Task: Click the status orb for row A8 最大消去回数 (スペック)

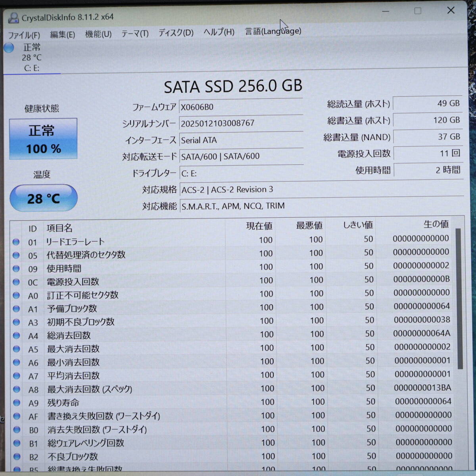Action: 17,390
